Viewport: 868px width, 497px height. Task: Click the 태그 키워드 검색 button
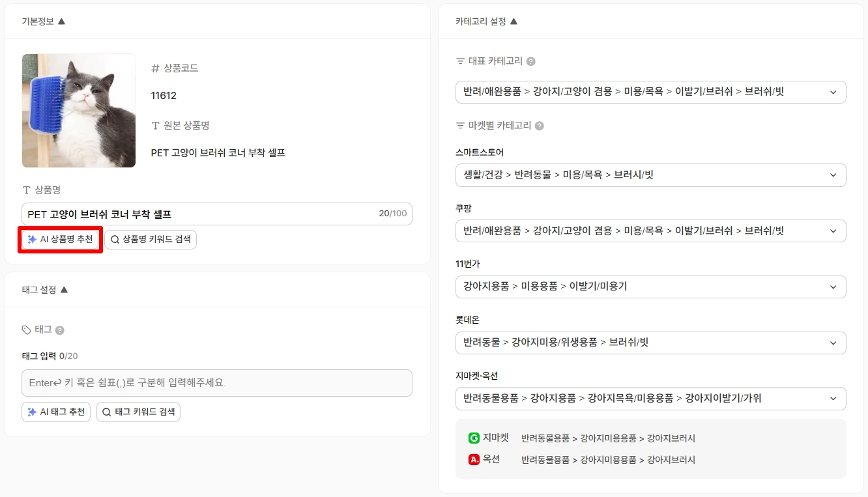tap(139, 412)
